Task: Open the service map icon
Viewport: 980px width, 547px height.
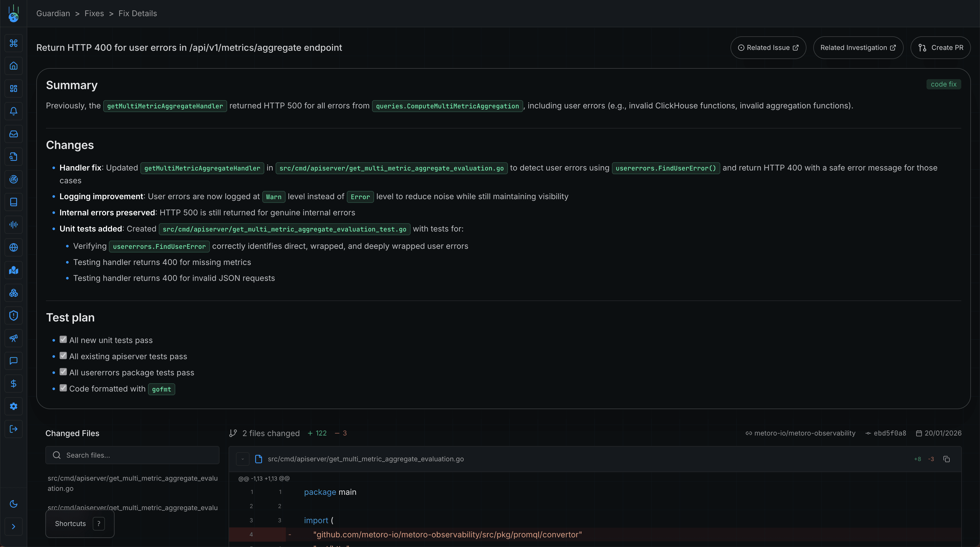Action: click(x=14, y=270)
